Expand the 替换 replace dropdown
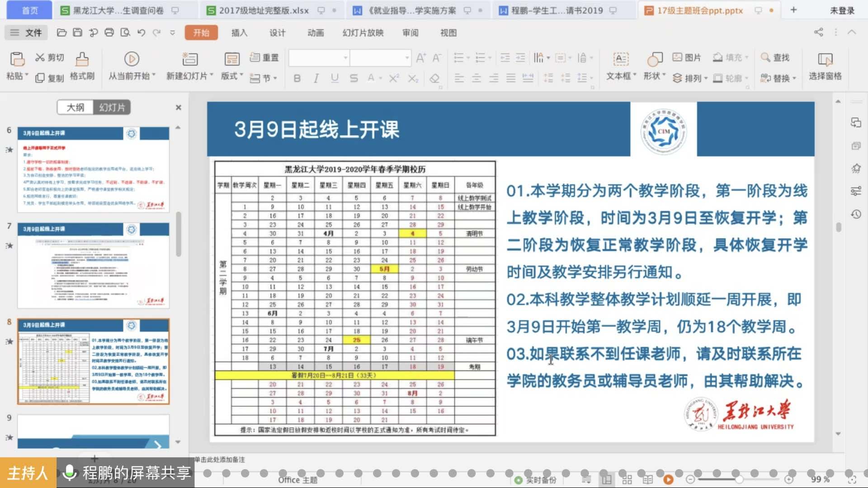This screenshot has height=488, width=868. (794, 79)
